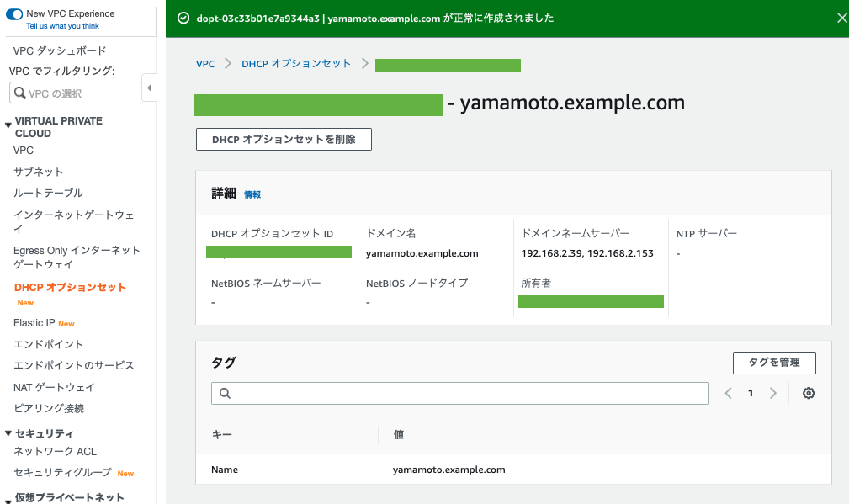Open tag table settings gear icon
Image resolution: width=849 pixels, height=504 pixels.
808,393
